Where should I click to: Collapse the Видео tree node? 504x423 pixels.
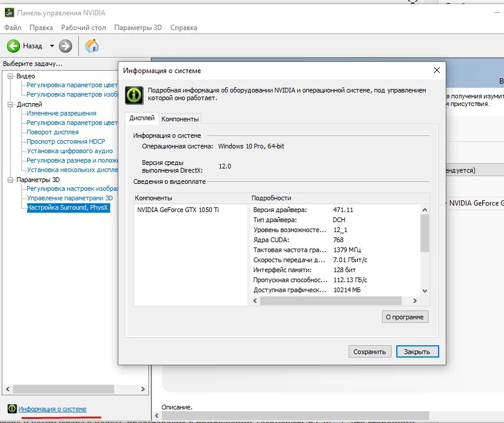point(10,76)
